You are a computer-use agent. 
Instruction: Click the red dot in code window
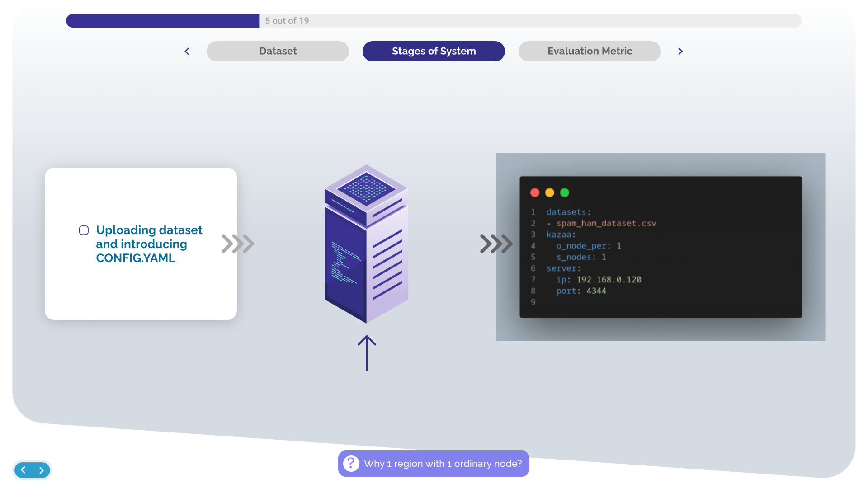point(535,193)
